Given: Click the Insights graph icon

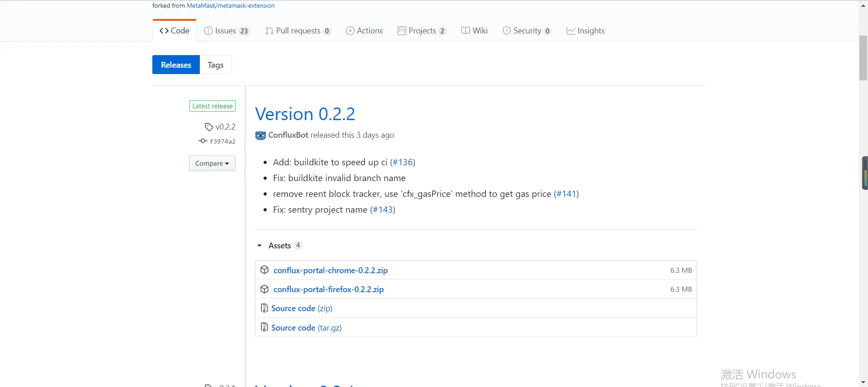Looking at the screenshot, I should click(x=571, y=31).
